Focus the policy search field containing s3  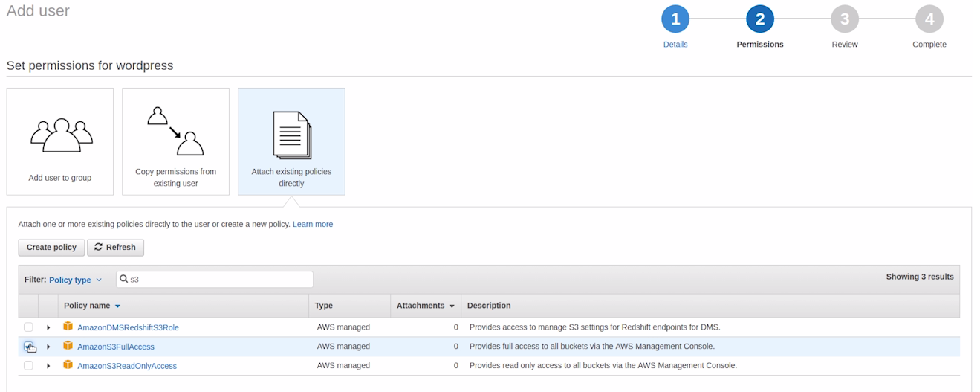coord(215,280)
